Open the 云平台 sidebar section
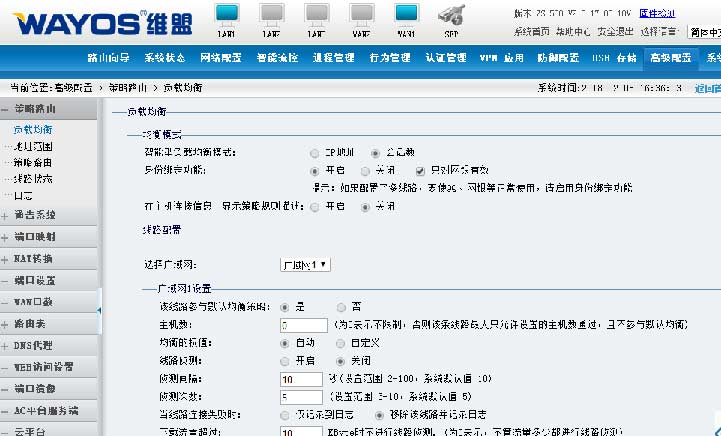Viewport: 721px width, 436px height. 48,430
